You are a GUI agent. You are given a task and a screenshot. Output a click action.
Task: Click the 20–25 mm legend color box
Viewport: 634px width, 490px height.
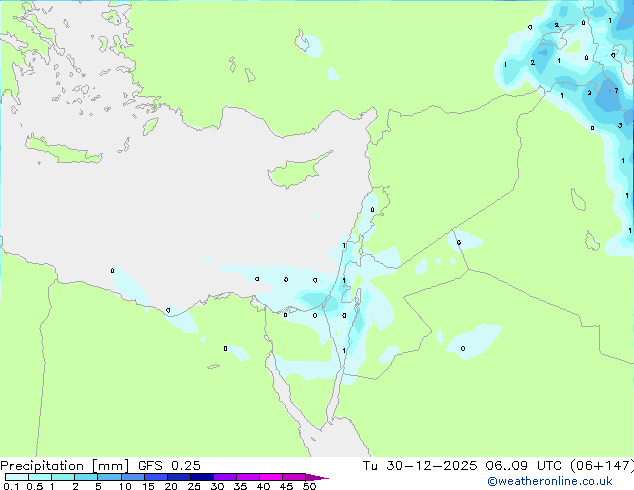click(179, 477)
